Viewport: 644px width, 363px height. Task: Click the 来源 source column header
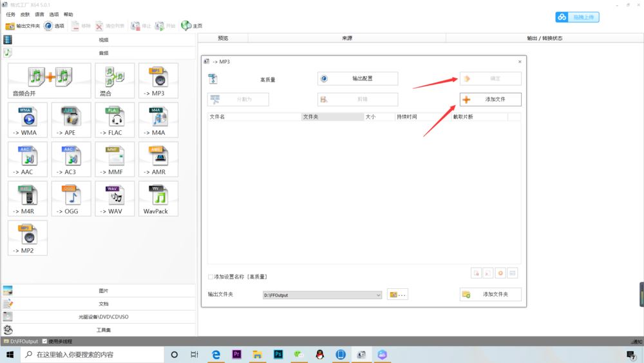[347, 38]
